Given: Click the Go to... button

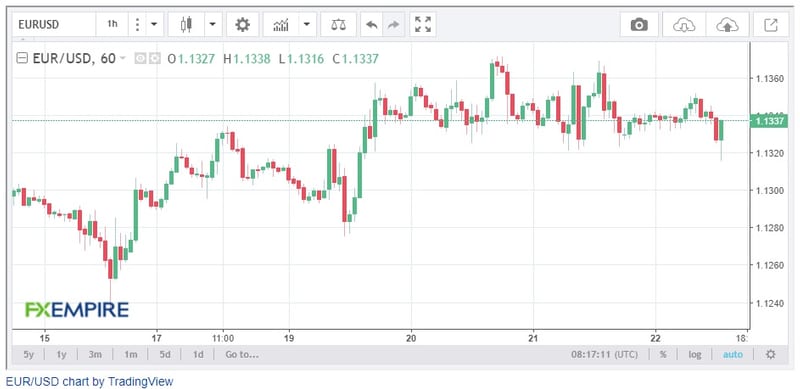Looking at the screenshot, I should click(x=242, y=354).
